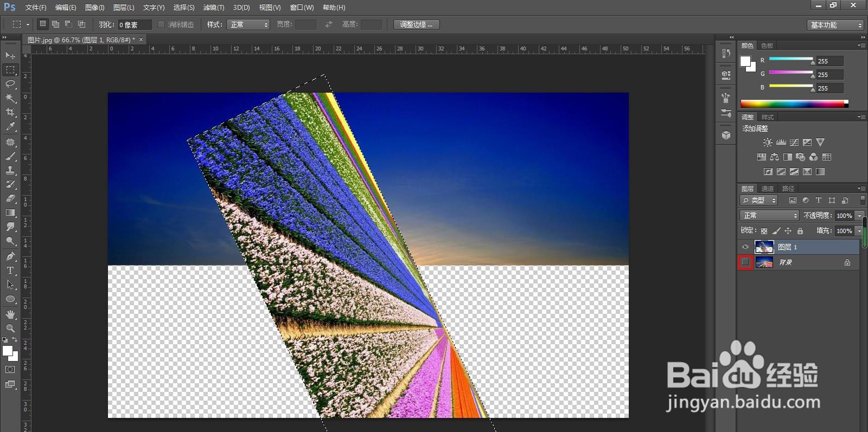Open the Layers panel options menu
868x432 pixels.
point(861,189)
